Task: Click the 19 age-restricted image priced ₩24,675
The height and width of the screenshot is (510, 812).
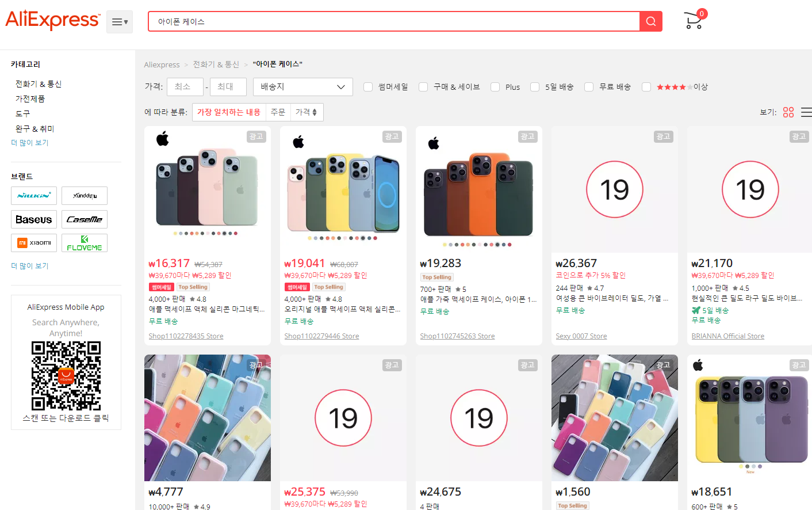Action: [479, 418]
